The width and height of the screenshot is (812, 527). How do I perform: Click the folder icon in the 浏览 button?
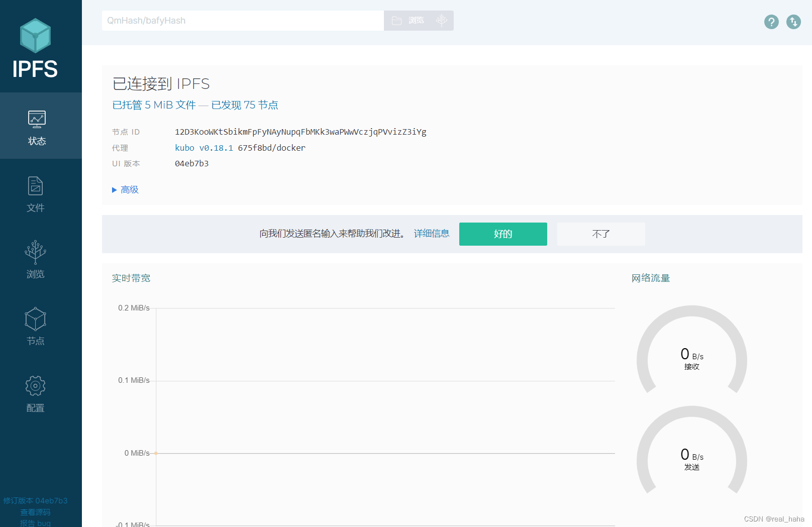click(x=397, y=20)
